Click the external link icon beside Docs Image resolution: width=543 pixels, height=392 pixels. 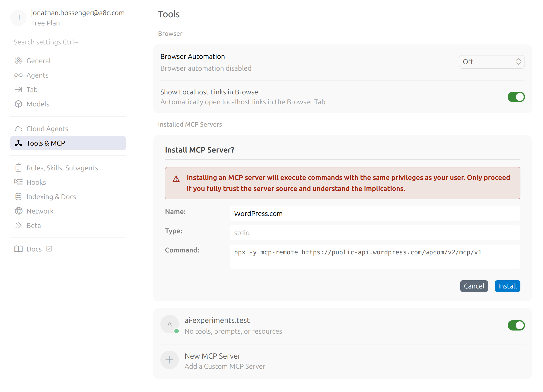(x=49, y=249)
